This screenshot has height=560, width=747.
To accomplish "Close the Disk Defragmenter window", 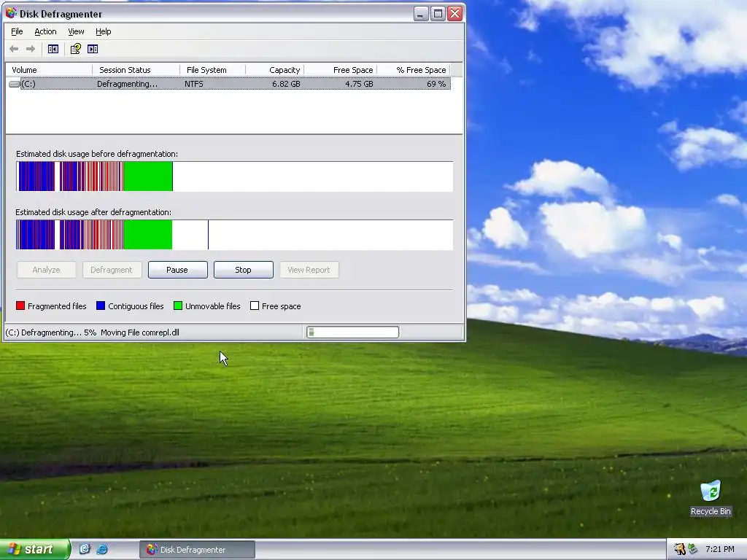I will (x=455, y=13).
